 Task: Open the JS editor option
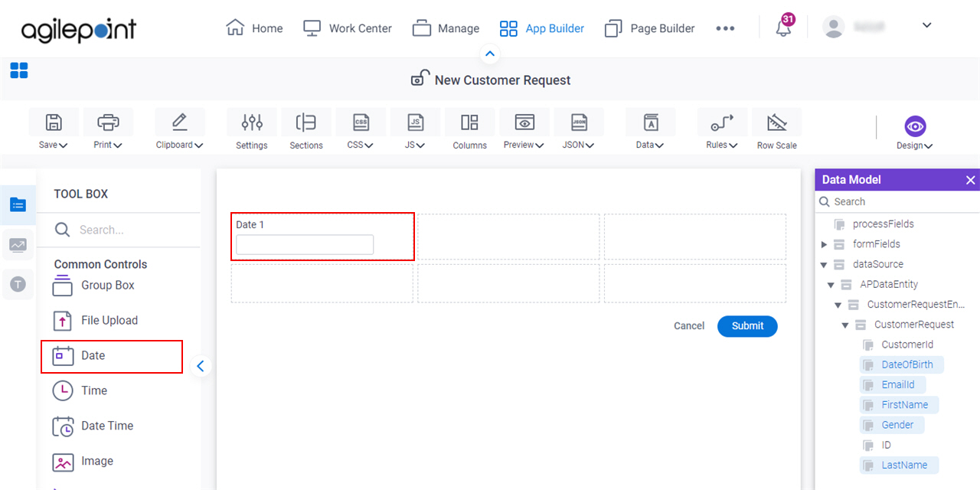(x=416, y=129)
